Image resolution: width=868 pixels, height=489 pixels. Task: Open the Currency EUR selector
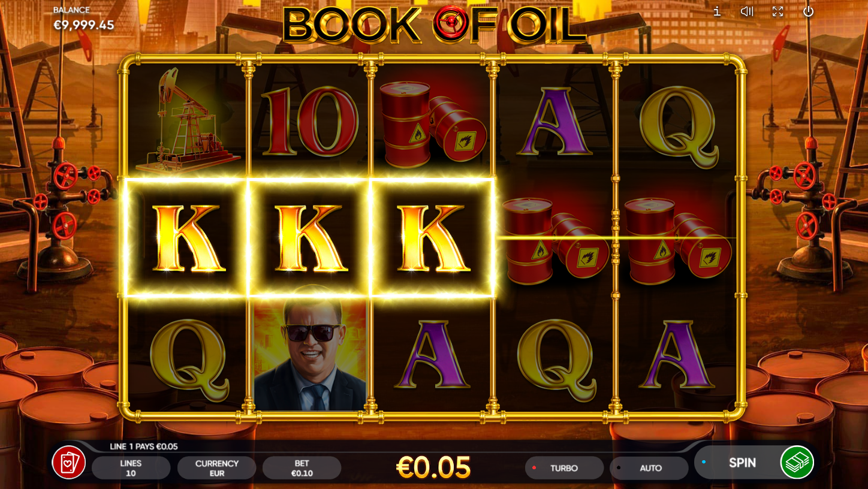216,468
